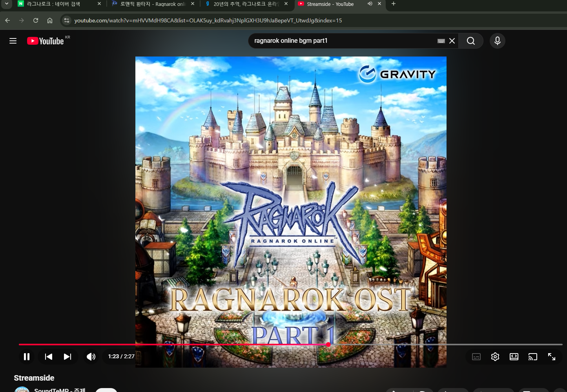Exit full browser view with collapse icon
The width and height of the screenshot is (567, 392).
click(x=552, y=357)
